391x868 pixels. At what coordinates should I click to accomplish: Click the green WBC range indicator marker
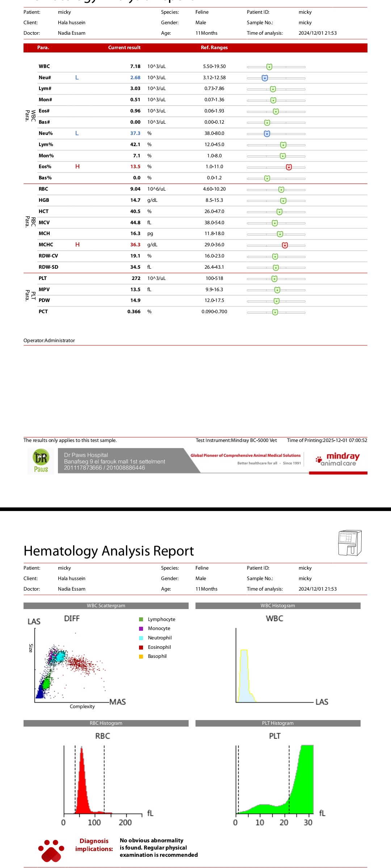click(x=269, y=67)
